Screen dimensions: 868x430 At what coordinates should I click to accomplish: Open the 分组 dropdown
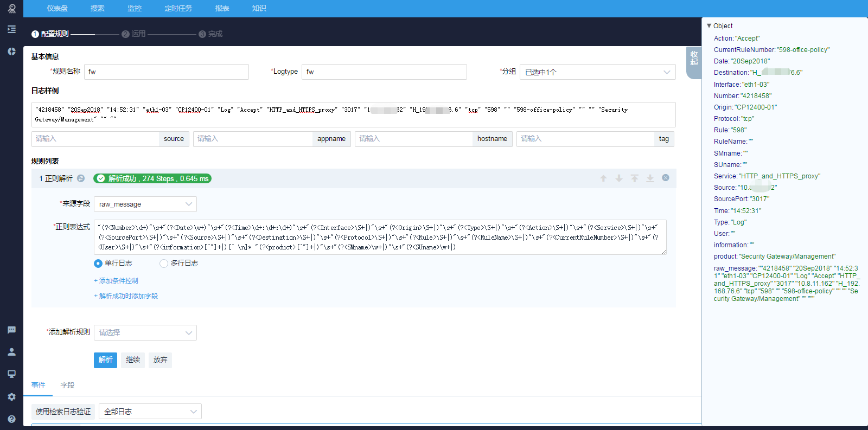(x=597, y=72)
